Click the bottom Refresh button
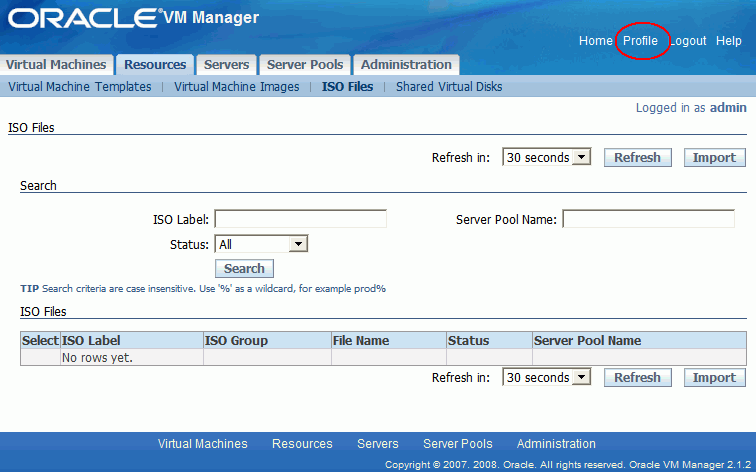Screen dimensions: 756x472 tap(637, 378)
